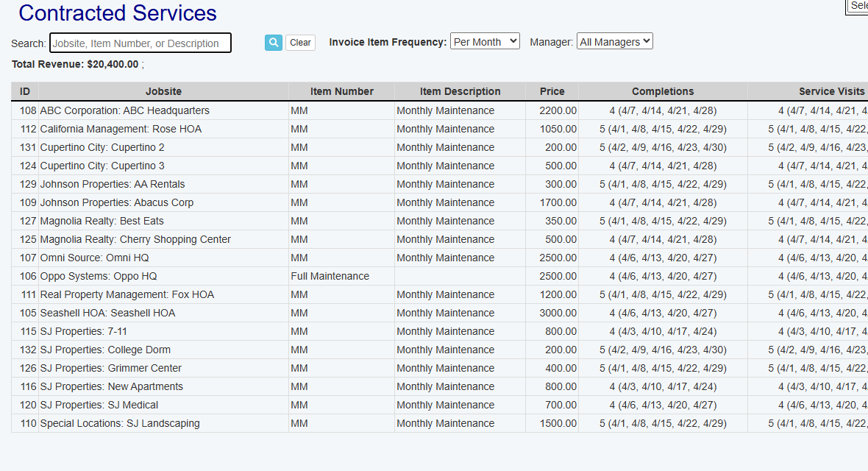The width and height of the screenshot is (868, 471).
Task: Click Completions cell for SJ Properties: 7-11
Action: [x=663, y=331]
